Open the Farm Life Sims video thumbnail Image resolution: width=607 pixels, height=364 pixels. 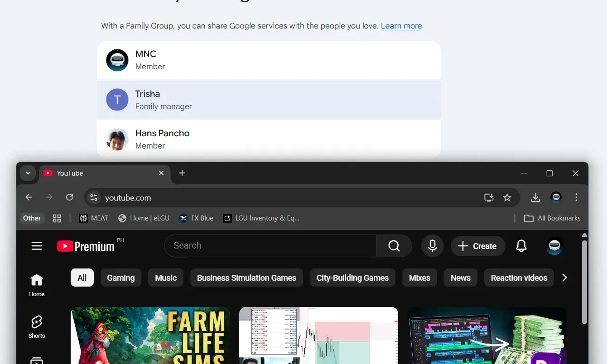[150, 335]
